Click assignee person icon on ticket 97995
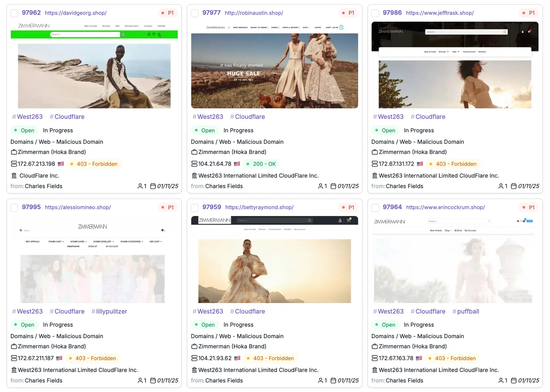Viewport: 550px width, 392px height. point(140,381)
